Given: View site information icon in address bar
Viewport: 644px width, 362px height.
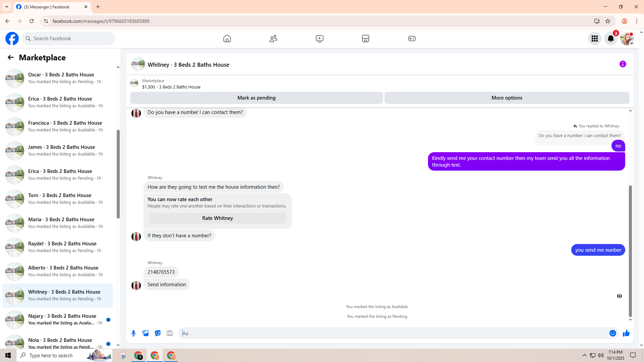Looking at the screenshot, I should (46, 21).
